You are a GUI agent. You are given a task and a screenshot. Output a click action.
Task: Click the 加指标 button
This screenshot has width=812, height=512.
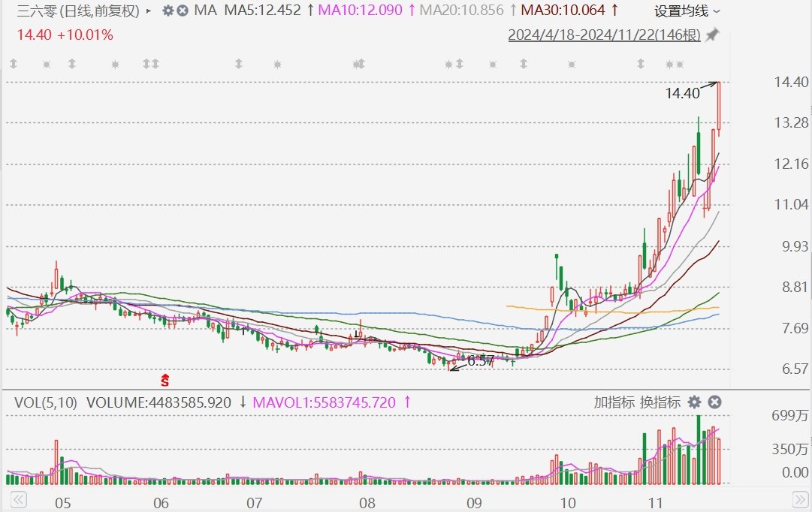point(614,402)
